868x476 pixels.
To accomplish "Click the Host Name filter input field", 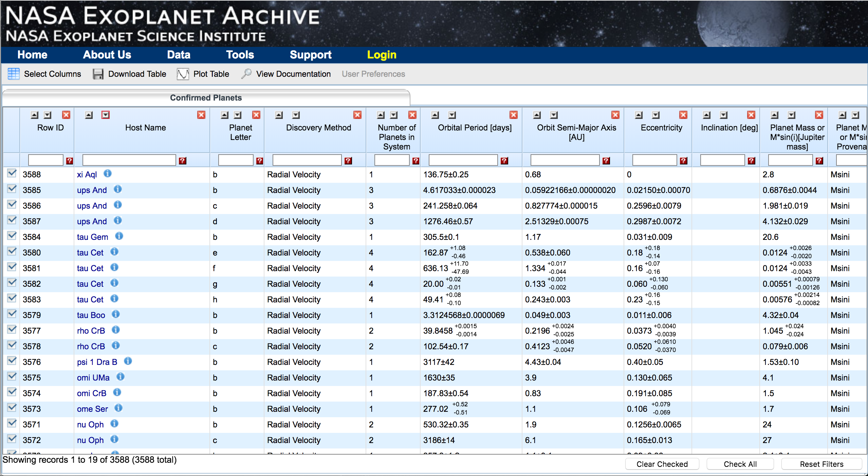I will pyautogui.click(x=129, y=160).
